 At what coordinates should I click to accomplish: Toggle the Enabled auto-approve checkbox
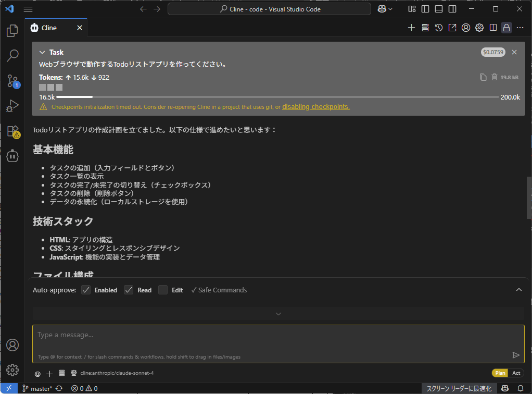point(86,290)
